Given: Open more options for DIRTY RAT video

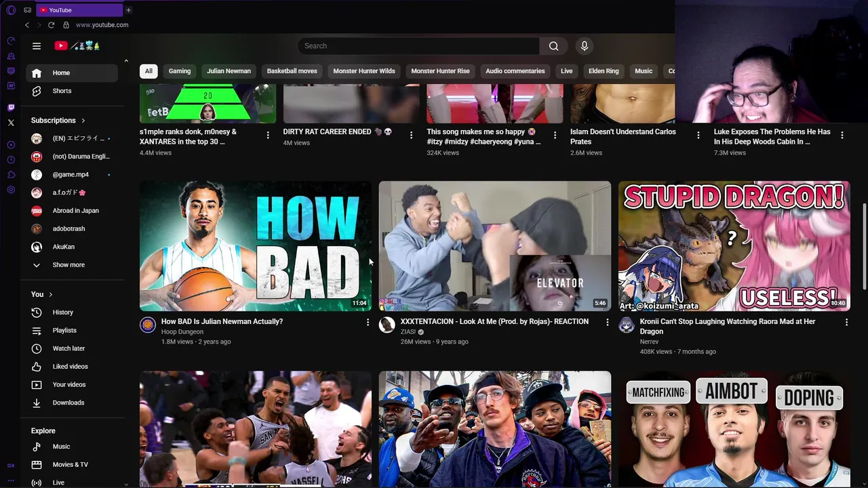Looking at the screenshot, I should coord(411,136).
